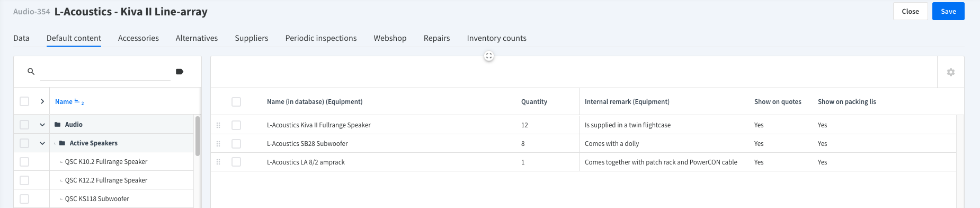Click the fullscreen expand icon below tabs
This screenshot has height=208, width=980.
tap(489, 56)
